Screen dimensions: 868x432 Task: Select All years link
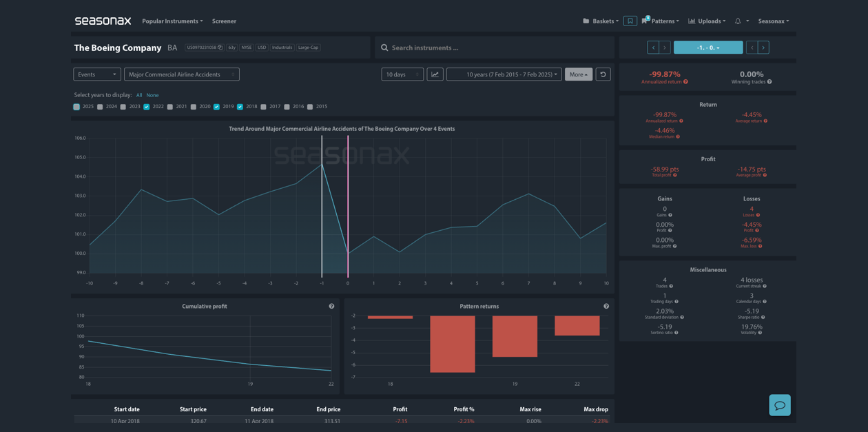point(139,95)
